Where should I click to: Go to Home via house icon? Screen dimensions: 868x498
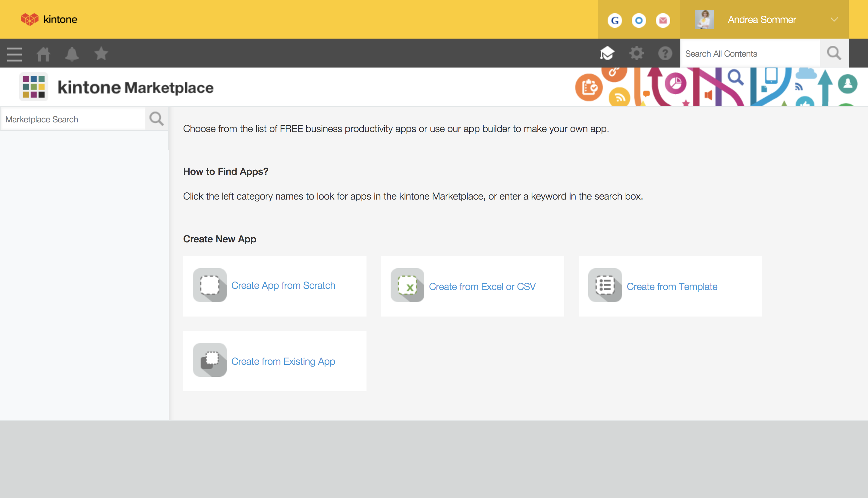(43, 54)
